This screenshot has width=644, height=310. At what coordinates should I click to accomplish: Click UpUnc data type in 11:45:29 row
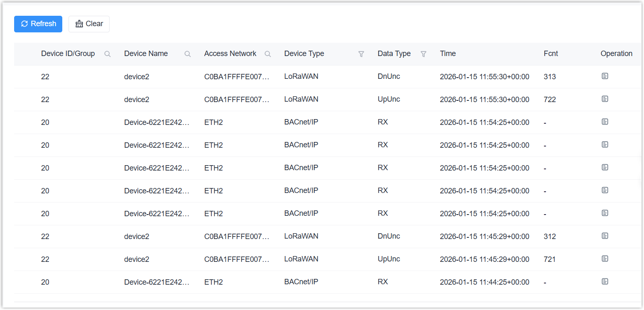(x=389, y=259)
